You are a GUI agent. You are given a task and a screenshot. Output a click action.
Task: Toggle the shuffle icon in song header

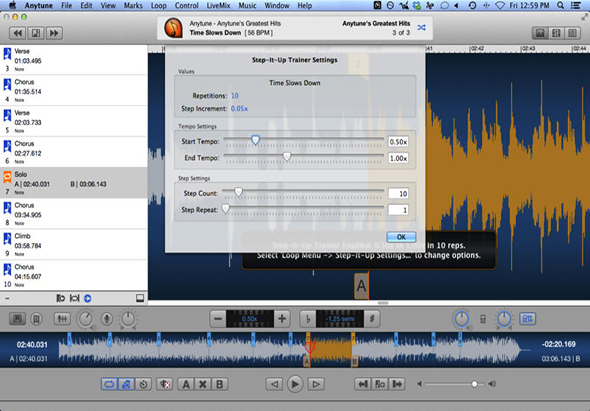click(421, 27)
